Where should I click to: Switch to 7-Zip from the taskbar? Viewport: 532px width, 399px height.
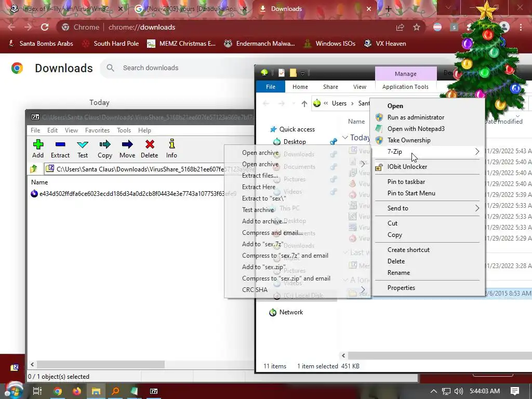[x=154, y=391]
